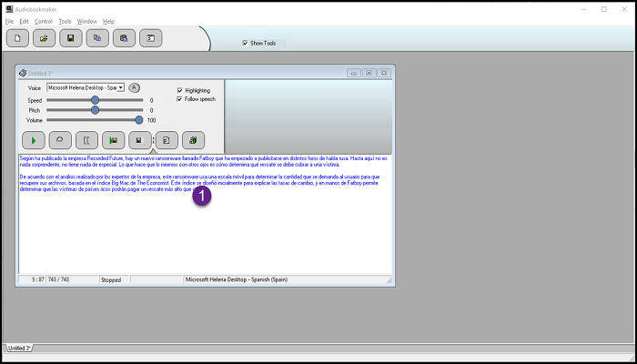Click the speak-selection bracket icon

[x=86, y=140]
